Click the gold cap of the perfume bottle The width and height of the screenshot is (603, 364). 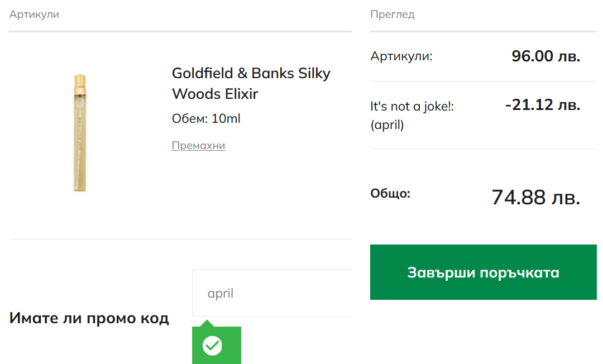pyautogui.click(x=79, y=80)
